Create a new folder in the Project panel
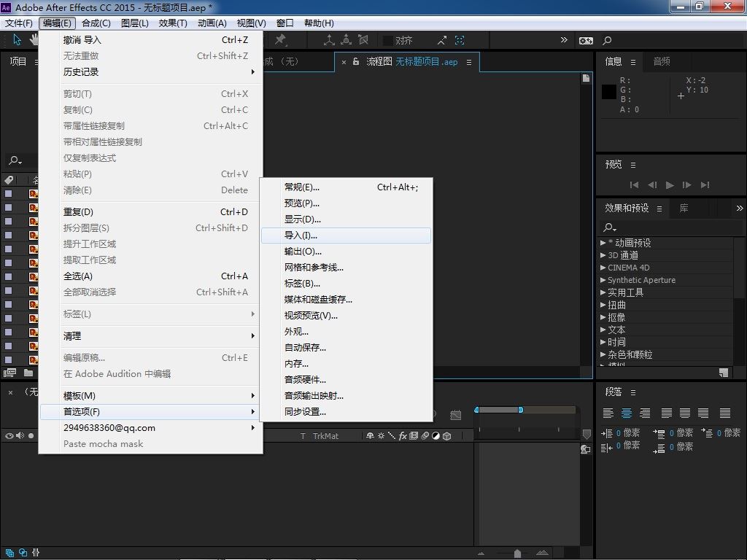Screen dimensions: 747x560 [x=28, y=373]
